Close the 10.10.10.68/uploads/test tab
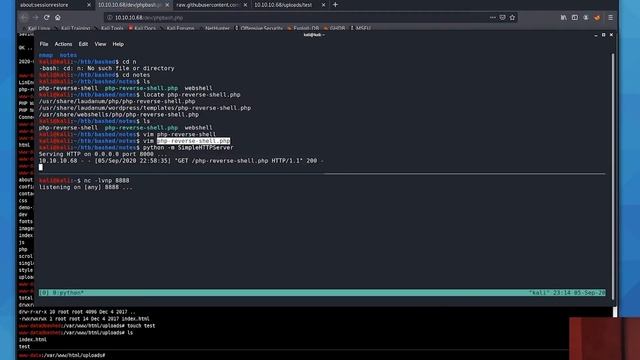The image size is (640, 360). point(323,5)
